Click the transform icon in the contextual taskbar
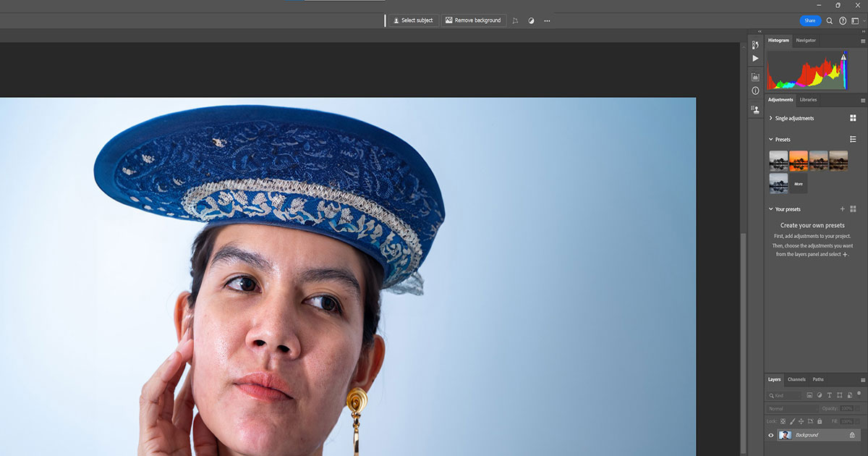The height and width of the screenshot is (456, 868). (x=515, y=20)
